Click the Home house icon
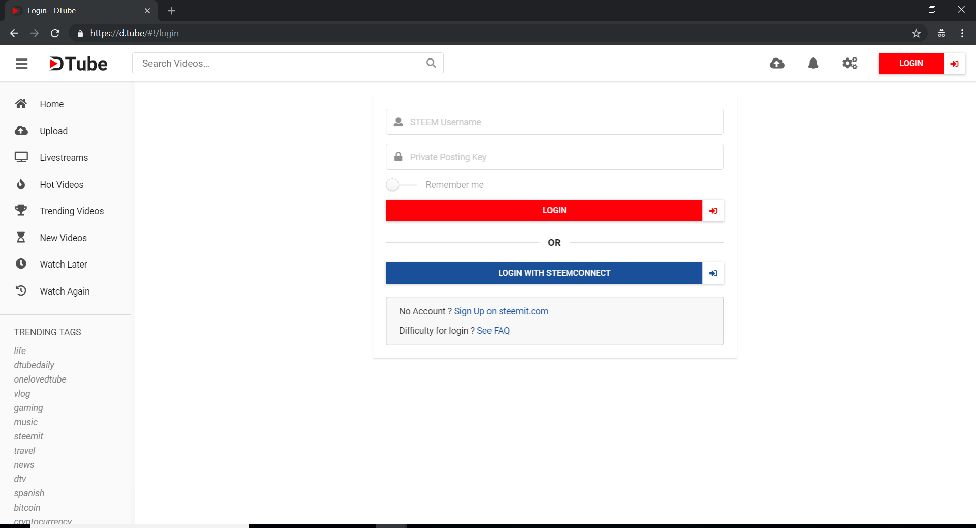The image size is (980, 528). 21,104
